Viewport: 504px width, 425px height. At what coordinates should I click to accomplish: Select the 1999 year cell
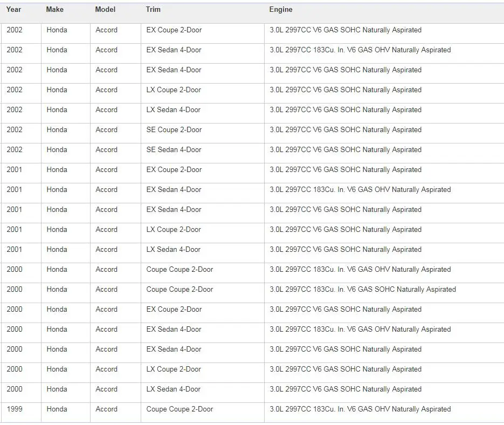point(20,413)
